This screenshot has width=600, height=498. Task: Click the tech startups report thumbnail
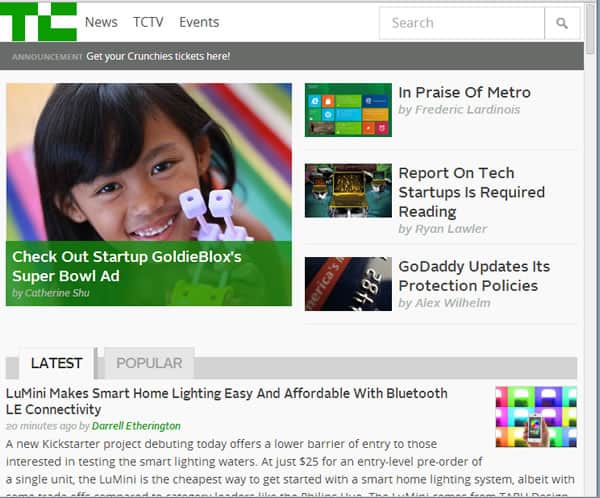pos(347,191)
